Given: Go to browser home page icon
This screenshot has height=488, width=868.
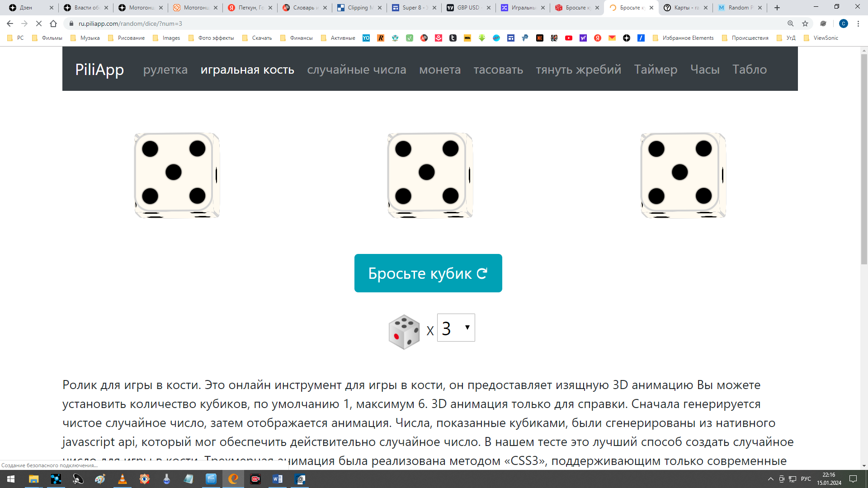Looking at the screenshot, I should click(x=53, y=23).
